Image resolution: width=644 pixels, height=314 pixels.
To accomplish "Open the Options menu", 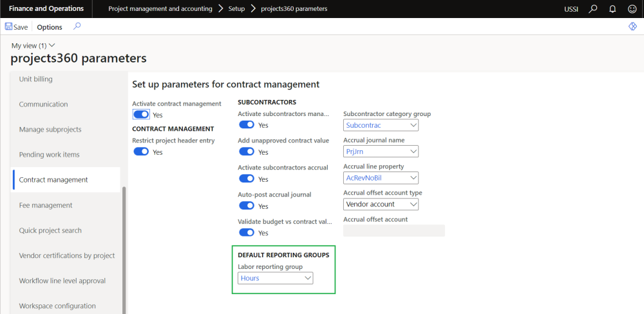I will (50, 27).
